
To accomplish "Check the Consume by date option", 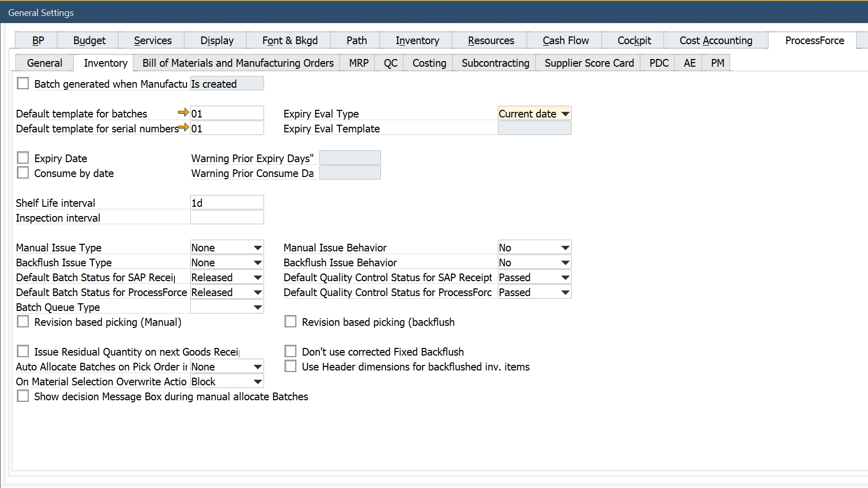I will coord(23,172).
